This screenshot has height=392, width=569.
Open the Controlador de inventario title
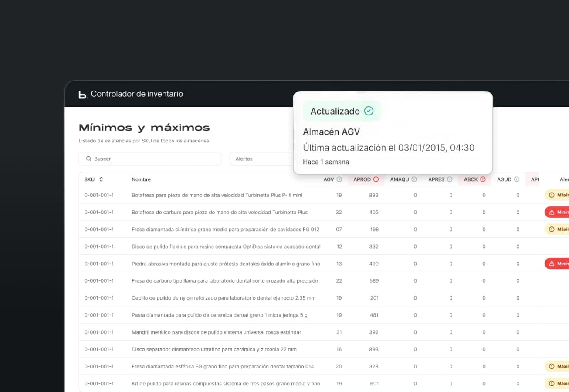point(137,94)
